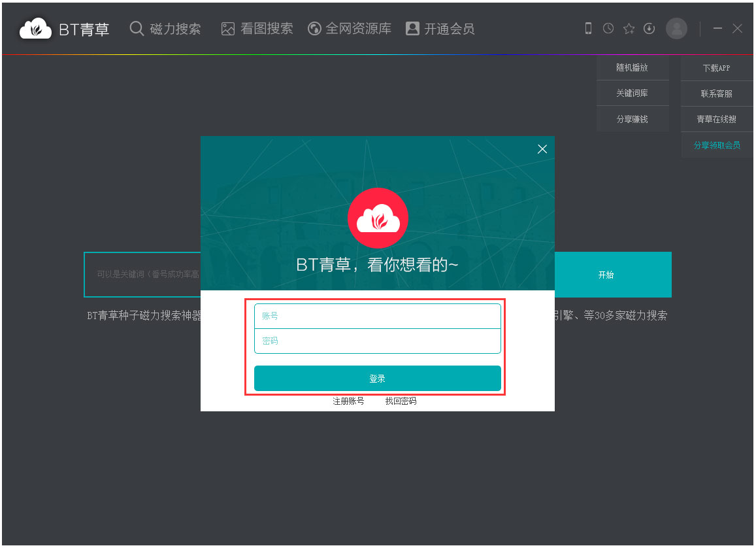This screenshot has height=548, width=756.
Task: Minimize the BT青草 window
Action: click(x=717, y=29)
